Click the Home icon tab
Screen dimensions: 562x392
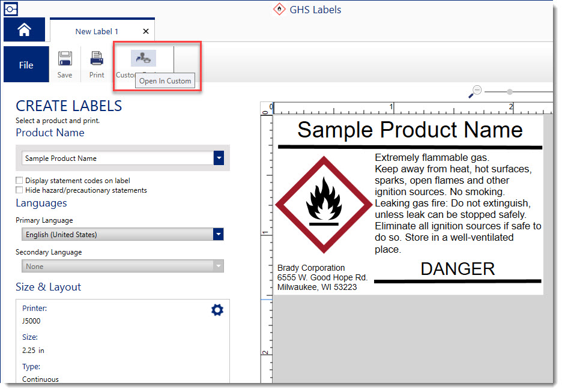24,30
